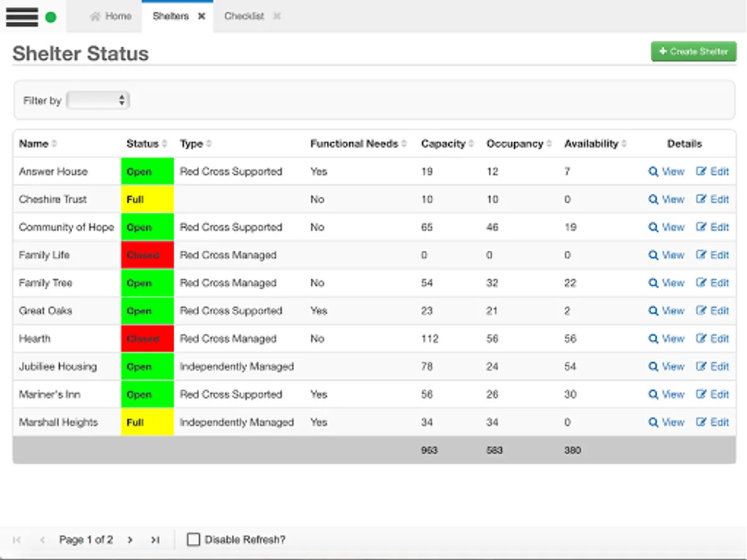Image resolution: width=747 pixels, height=560 pixels.
Task: View details for Answer House
Action: point(666,172)
